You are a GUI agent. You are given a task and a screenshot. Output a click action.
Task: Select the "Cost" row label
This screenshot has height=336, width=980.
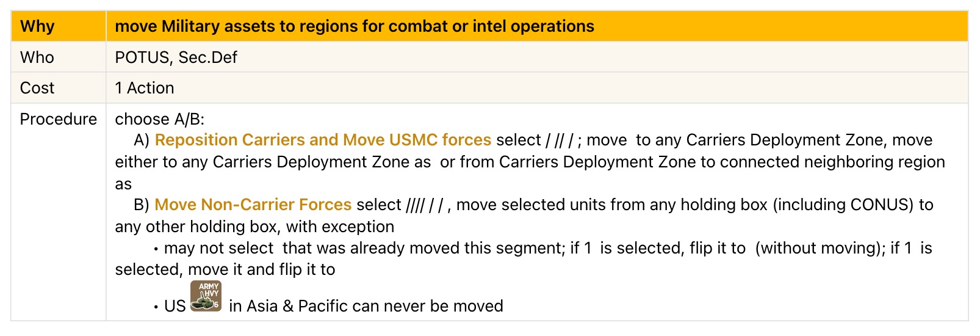pos(37,88)
